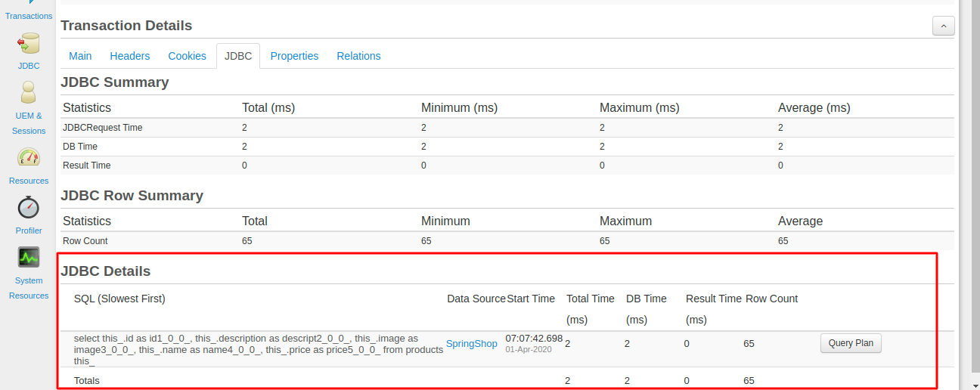The image size is (980, 390).
Task: Switch to the Headers tab
Action: tap(130, 56)
